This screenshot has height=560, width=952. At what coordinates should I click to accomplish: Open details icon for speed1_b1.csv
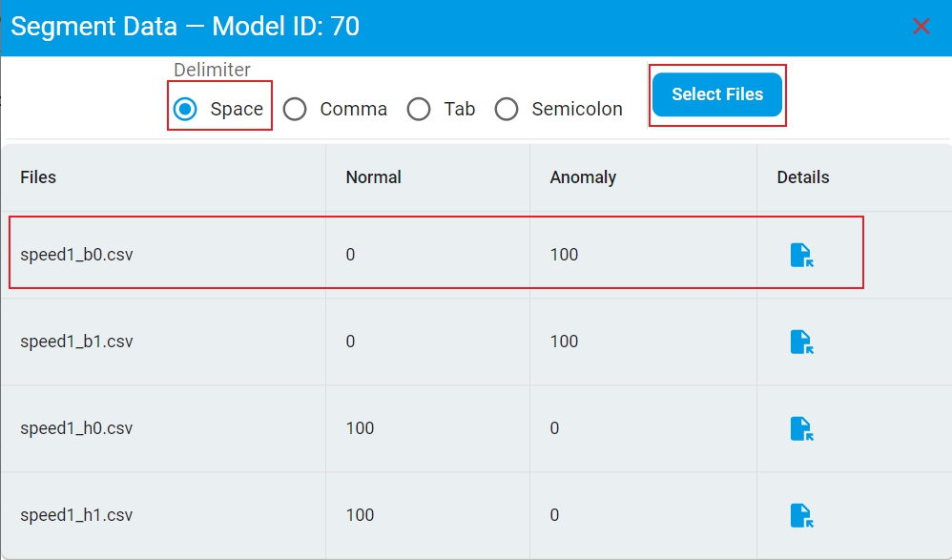coord(801,342)
